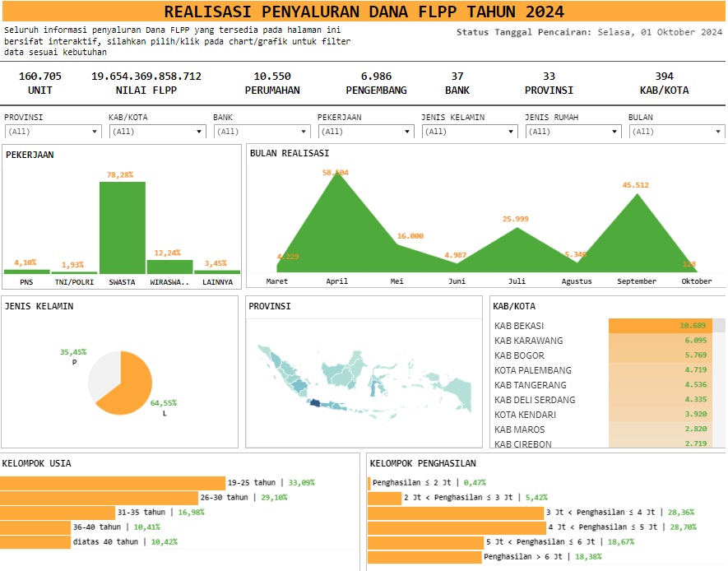The height and width of the screenshot is (571, 728).
Task: Click the LAINNYA axis label
Action: coord(217,281)
